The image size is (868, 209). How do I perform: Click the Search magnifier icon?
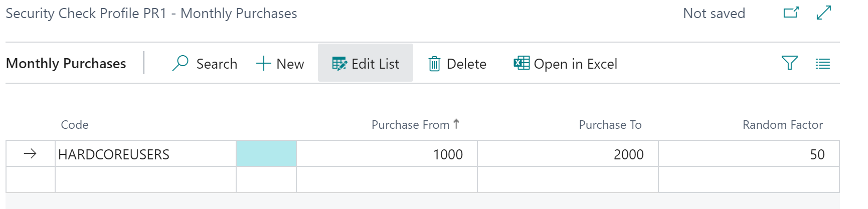(180, 63)
